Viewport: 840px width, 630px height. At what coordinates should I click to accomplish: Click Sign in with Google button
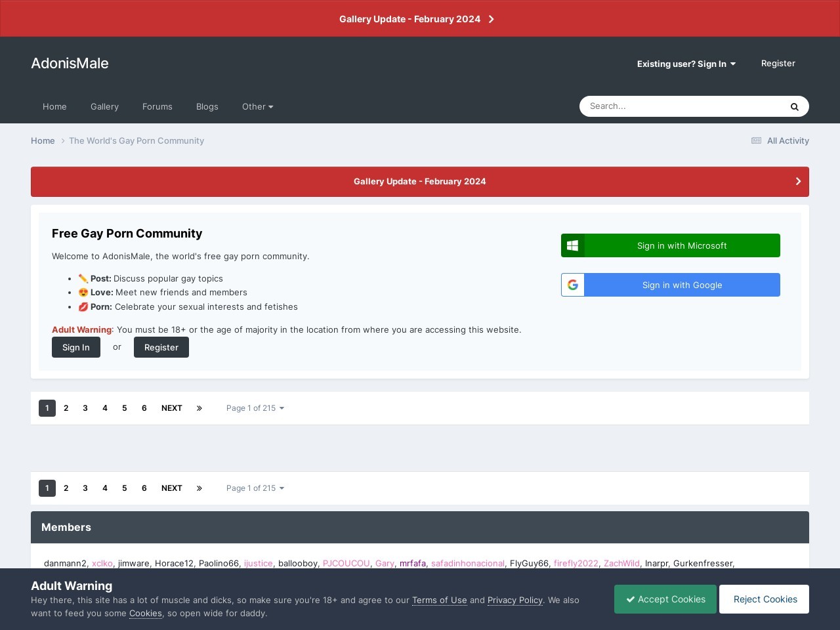pos(671,285)
